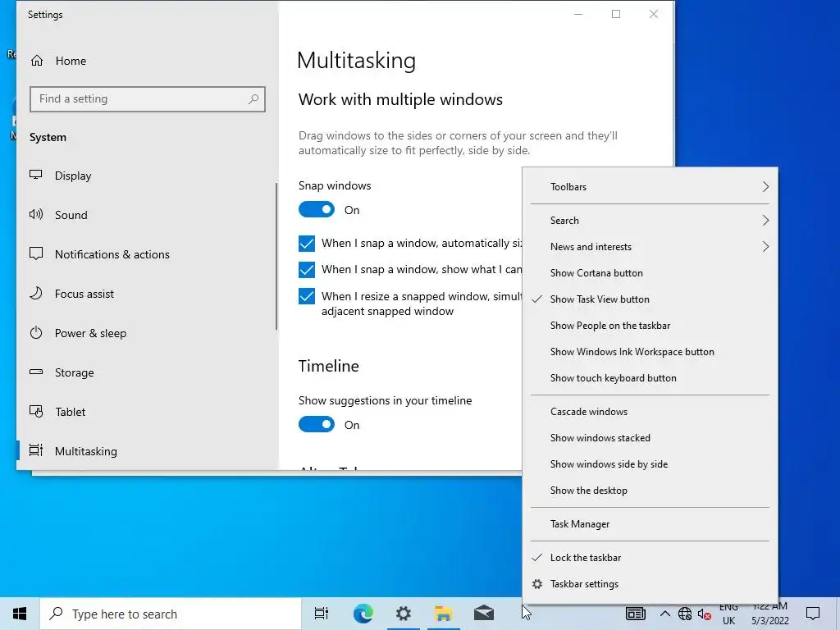Viewport: 840px width, 630px height.
Task: Open Task View from the taskbar
Action: (x=322, y=614)
